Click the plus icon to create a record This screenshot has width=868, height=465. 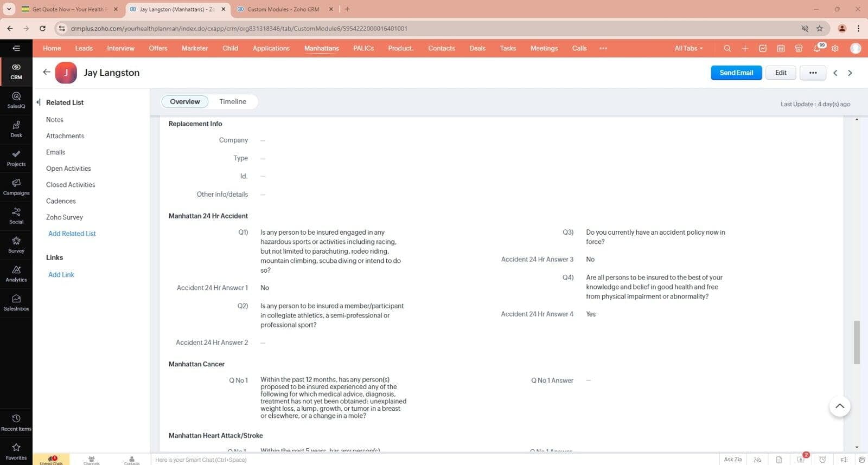click(745, 48)
